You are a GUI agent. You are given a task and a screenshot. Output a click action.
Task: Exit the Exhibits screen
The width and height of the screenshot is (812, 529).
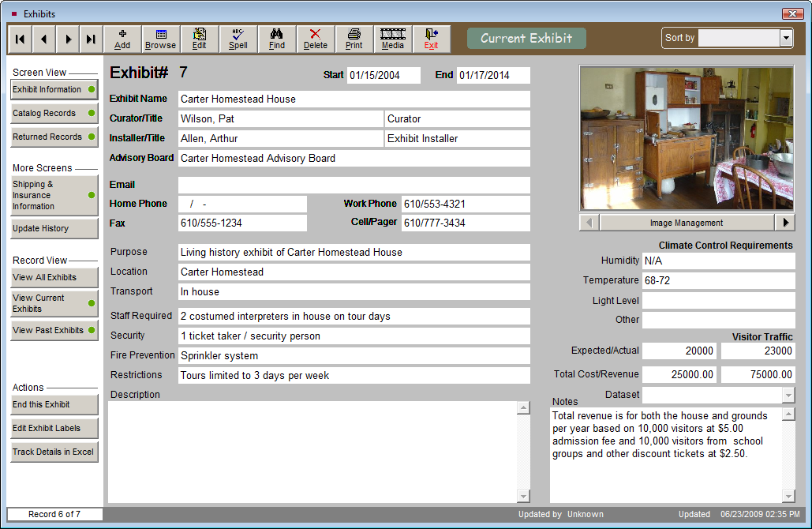(432, 38)
